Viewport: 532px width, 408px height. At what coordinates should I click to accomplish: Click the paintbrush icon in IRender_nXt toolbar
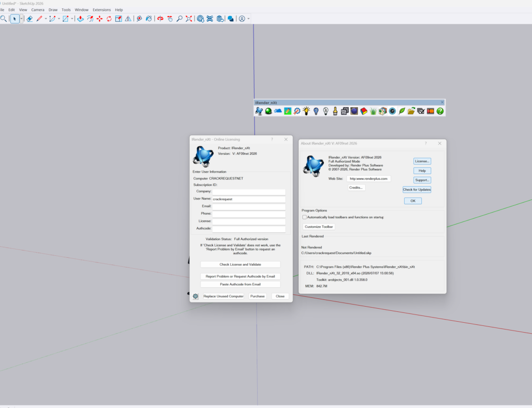click(x=335, y=111)
